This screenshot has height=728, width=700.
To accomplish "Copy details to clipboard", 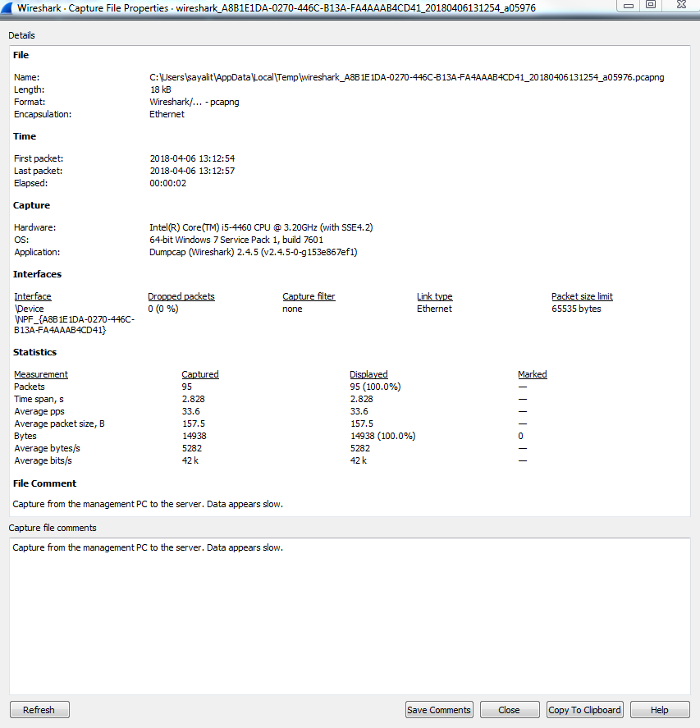I will 584,709.
